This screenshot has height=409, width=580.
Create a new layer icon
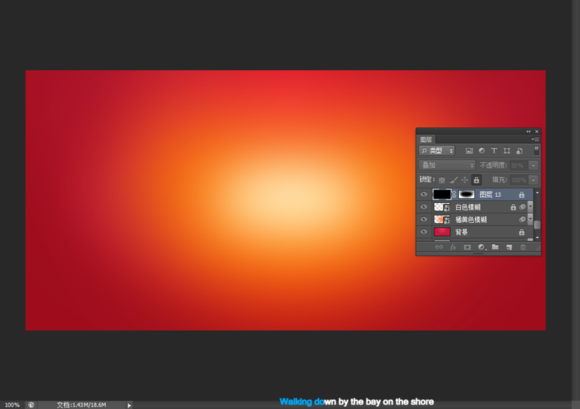tap(509, 247)
